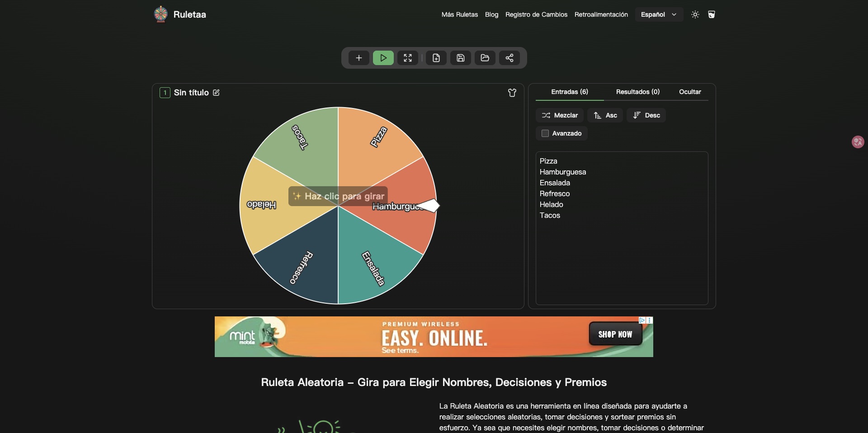This screenshot has width=868, height=433.
Task: Switch to Resultados (0) tab
Action: coord(637,92)
